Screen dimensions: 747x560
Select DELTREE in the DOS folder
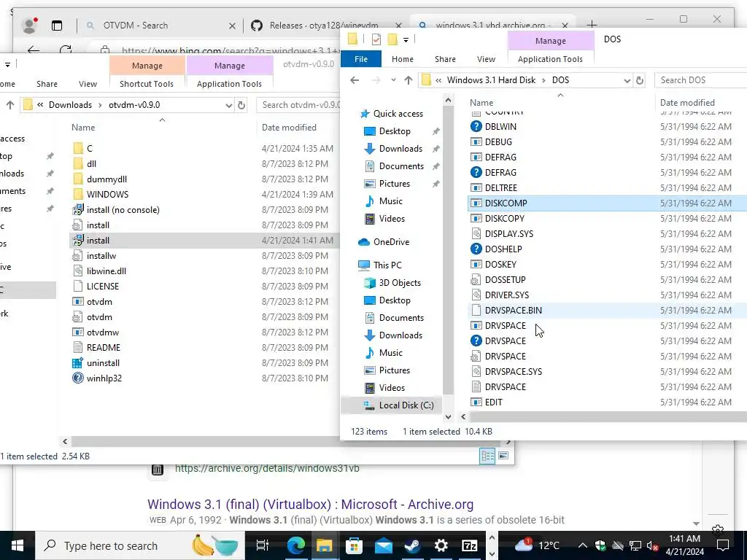click(500, 187)
